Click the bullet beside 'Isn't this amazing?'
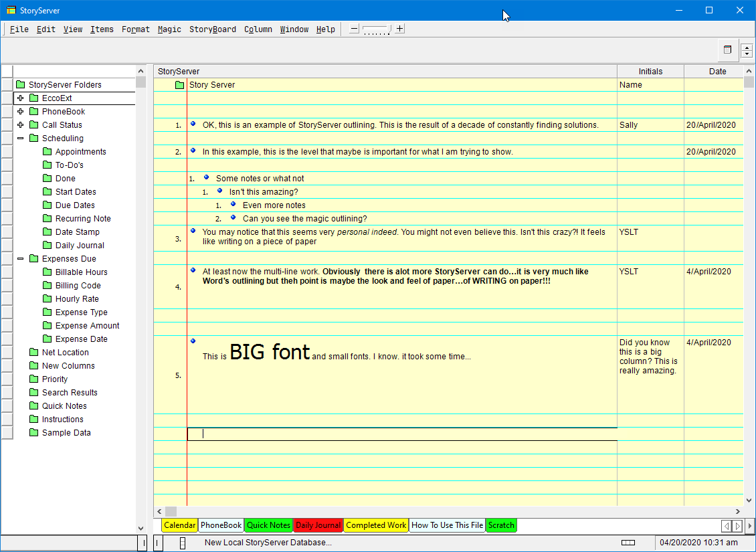 (220, 191)
